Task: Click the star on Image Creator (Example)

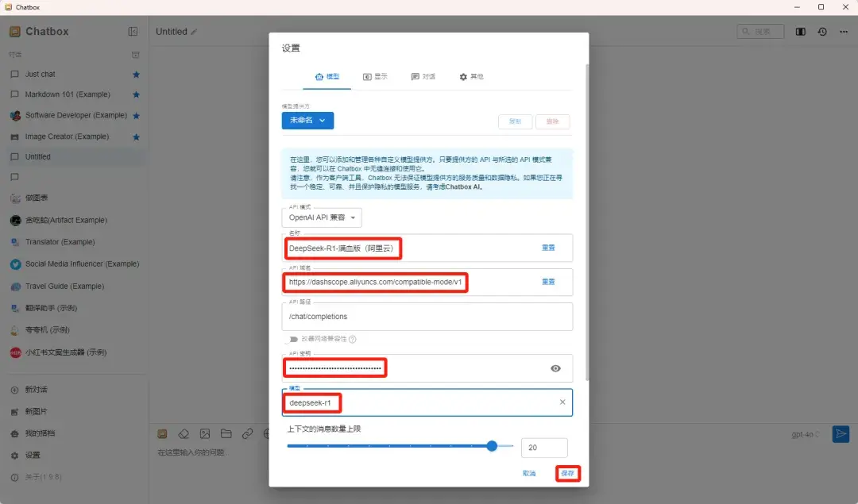Action: (137, 137)
